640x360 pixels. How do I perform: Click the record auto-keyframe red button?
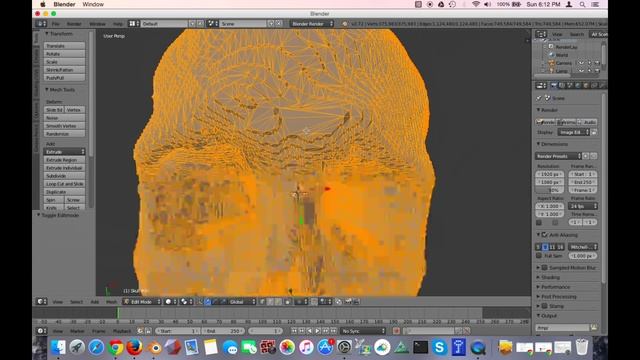tap(396, 331)
